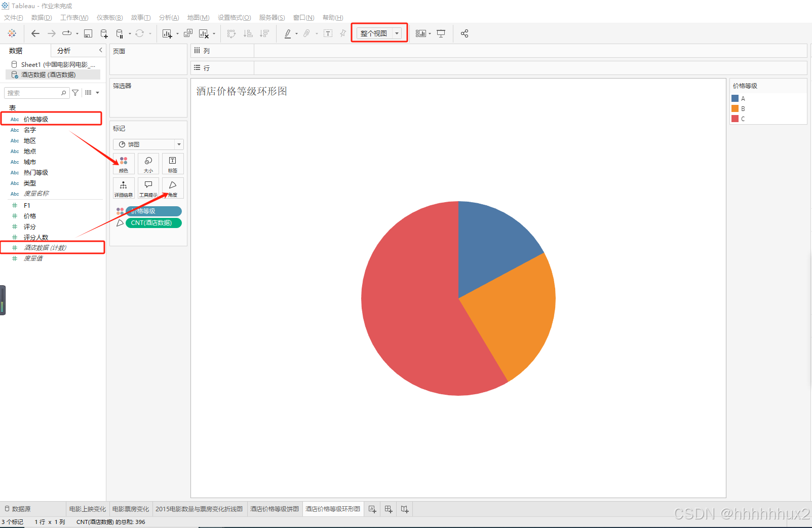Screen dimensions: 812x528
Task: Sort ascending toolbar icon
Action: pyautogui.click(x=248, y=33)
